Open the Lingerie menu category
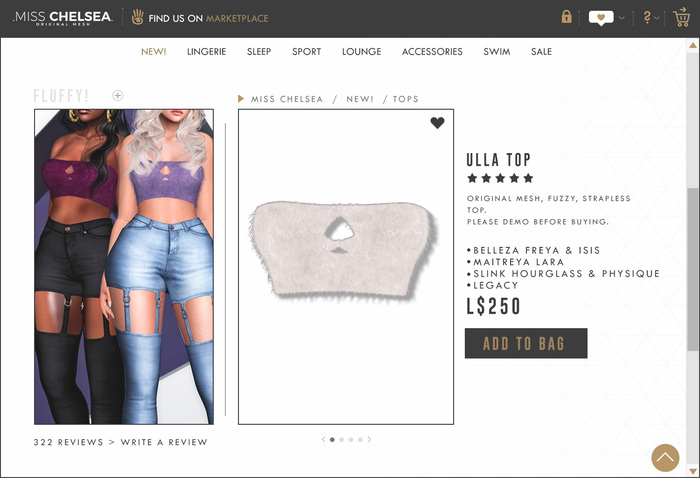The height and width of the screenshot is (478, 700). 206,52
